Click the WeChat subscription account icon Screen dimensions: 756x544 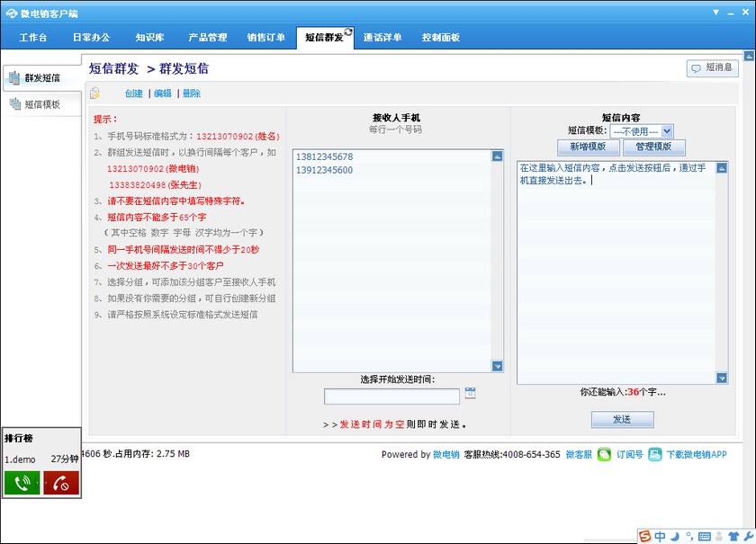(x=605, y=454)
